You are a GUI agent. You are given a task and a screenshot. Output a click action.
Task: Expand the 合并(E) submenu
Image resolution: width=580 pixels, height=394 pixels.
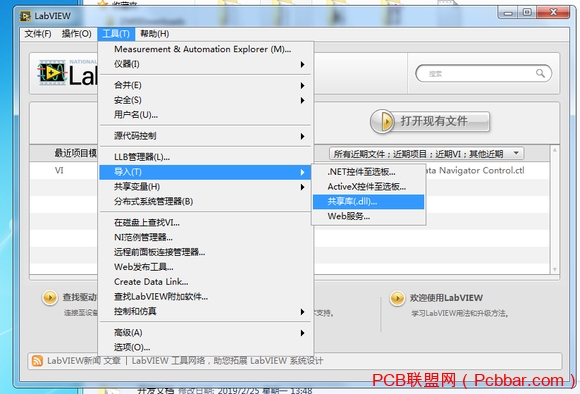click(206, 85)
